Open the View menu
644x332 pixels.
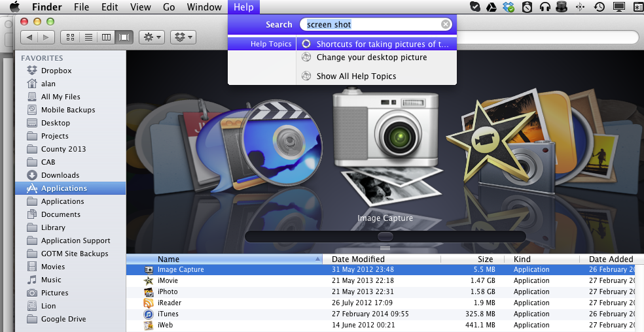click(x=141, y=7)
